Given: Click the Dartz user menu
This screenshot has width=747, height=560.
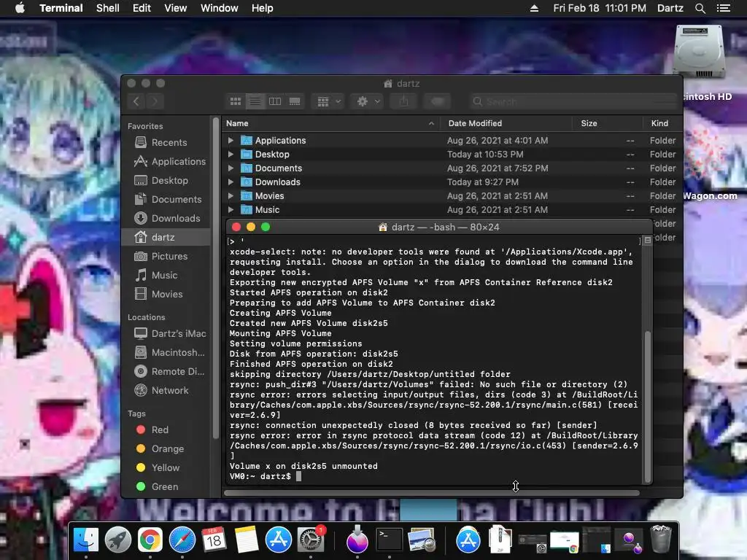Looking at the screenshot, I should [670, 8].
